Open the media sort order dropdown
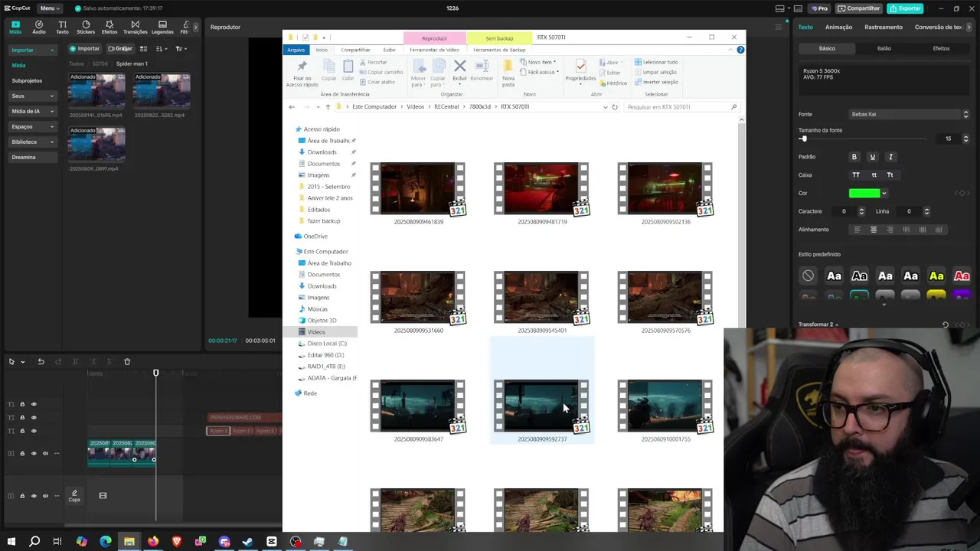Screen dimensions: 980x551 [162, 48]
